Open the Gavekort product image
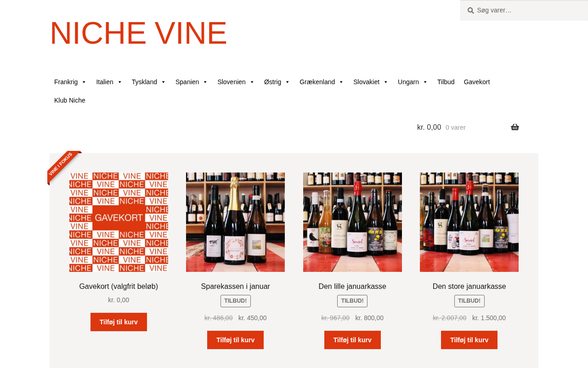Viewport: 588px width, 368px height. (x=119, y=222)
